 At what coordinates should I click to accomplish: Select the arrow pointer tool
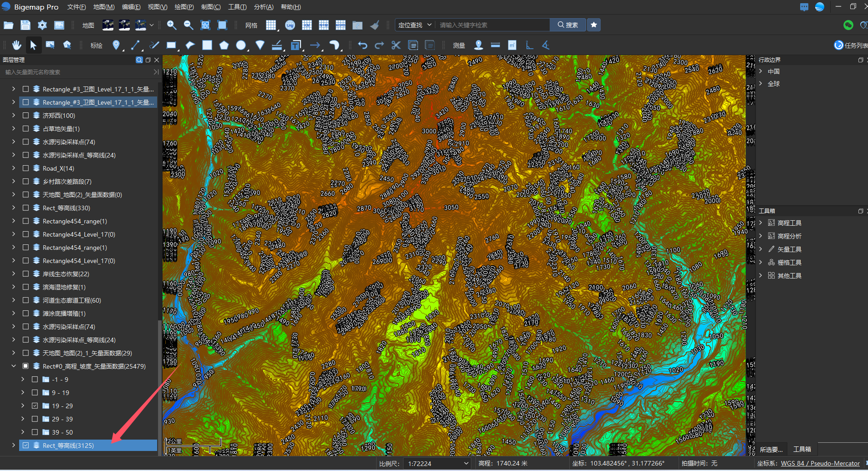pos(33,45)
